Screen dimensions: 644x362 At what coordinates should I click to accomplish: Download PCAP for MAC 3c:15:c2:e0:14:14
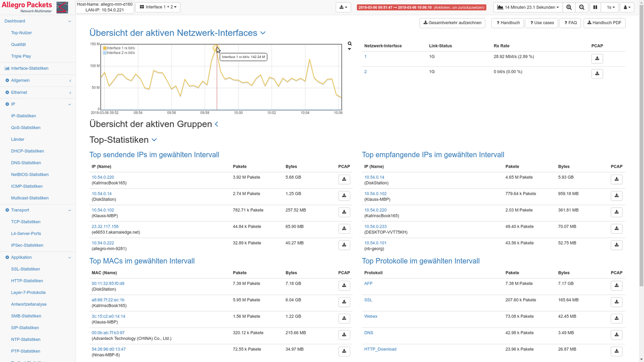click(344, 319)
